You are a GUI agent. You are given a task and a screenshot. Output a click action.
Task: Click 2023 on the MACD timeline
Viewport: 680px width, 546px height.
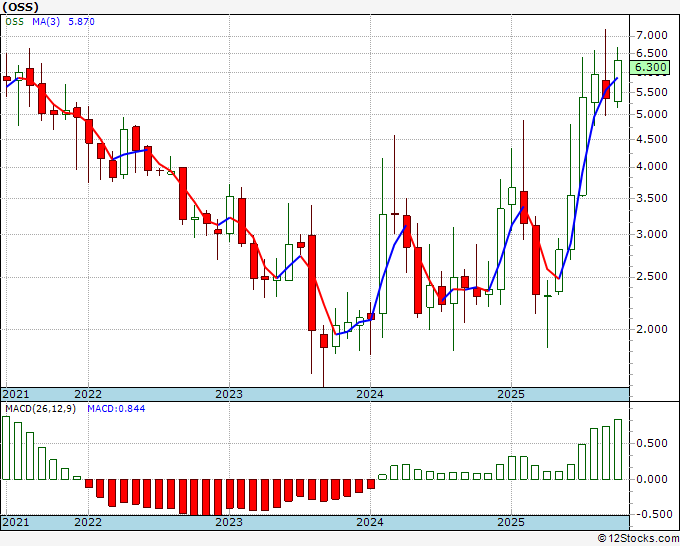click(229, 522)
